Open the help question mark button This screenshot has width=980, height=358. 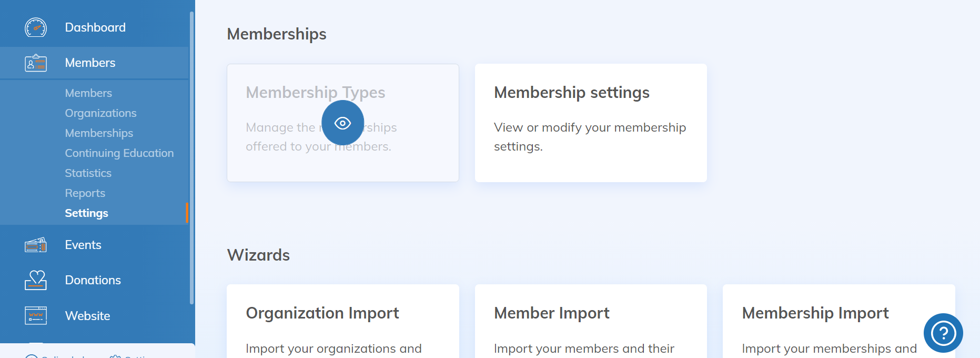[x=943, y=333]
